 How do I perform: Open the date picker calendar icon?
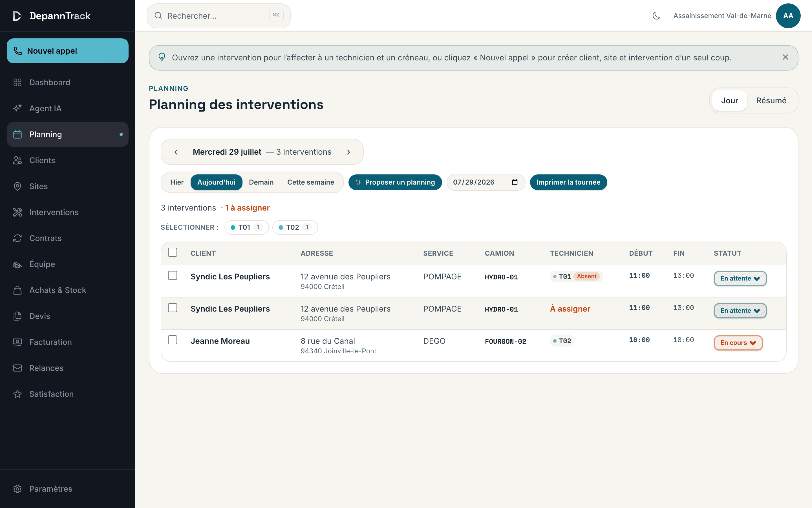coord(515,182)
